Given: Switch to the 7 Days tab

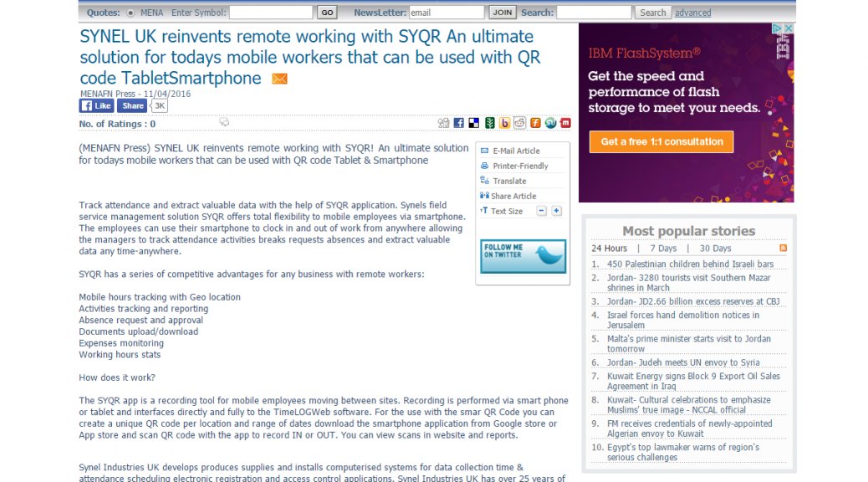Looking at the screenshot, I should pyautogui.click(x=662, y=249).
